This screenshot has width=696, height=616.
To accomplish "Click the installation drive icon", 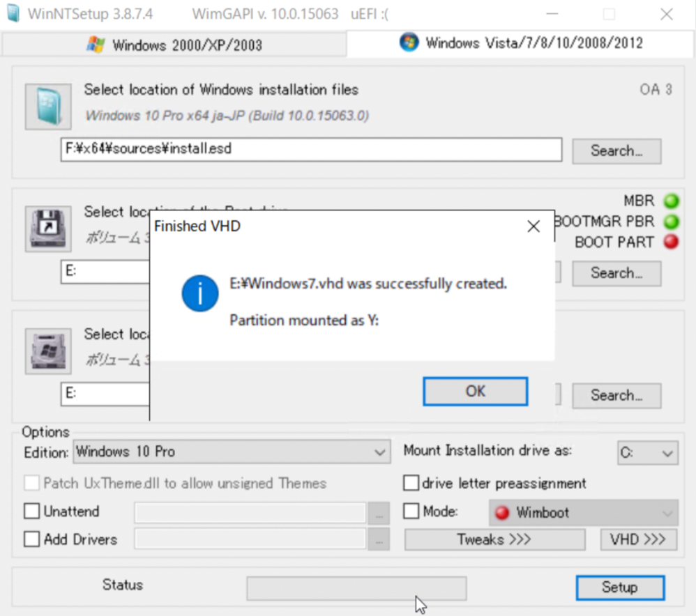I will [48, 351].
